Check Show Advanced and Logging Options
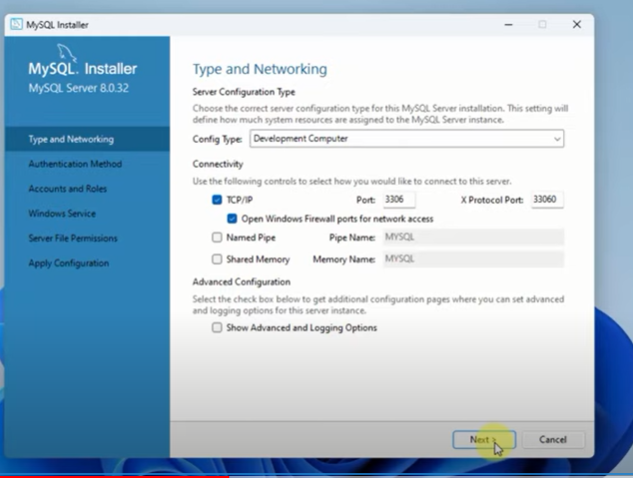The height and width of the screenshot is (478, 633). point(217,327)
